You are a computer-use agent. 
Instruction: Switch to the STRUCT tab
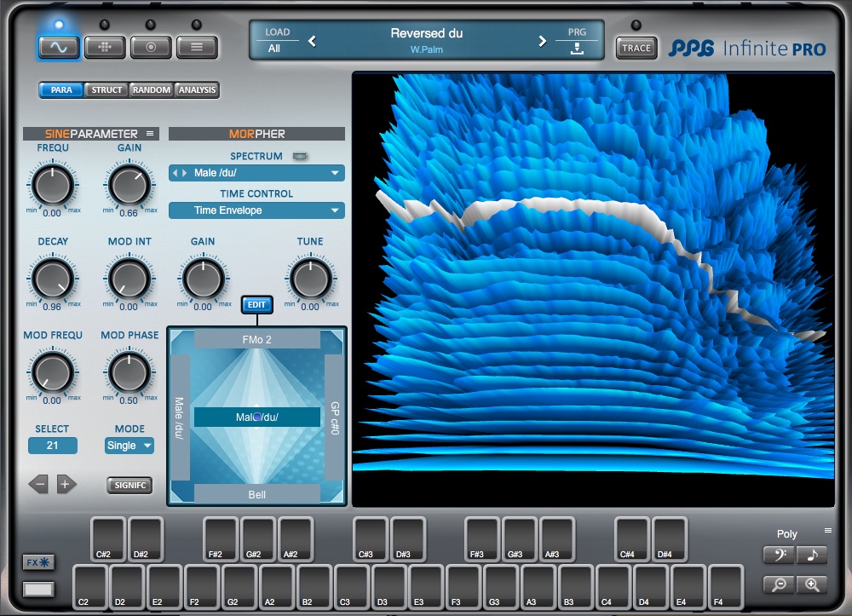pyautogui.click(x=106, y=90)
